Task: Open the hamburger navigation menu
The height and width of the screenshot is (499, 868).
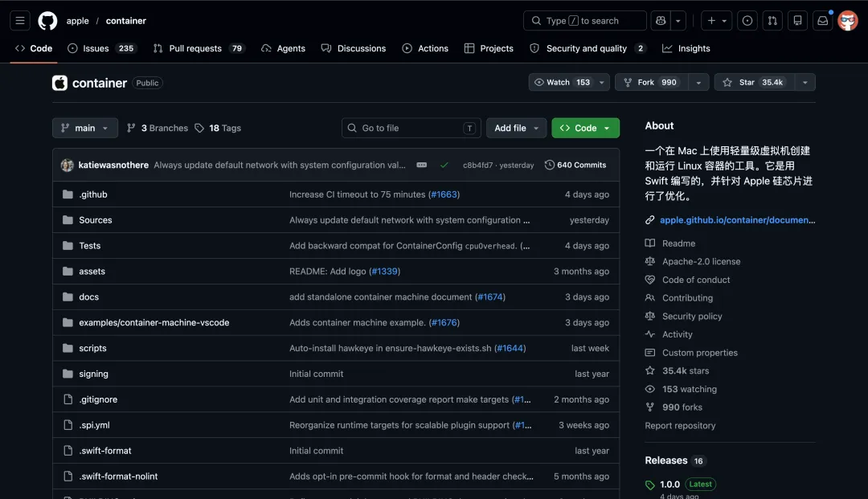Action: coord(20,21)
